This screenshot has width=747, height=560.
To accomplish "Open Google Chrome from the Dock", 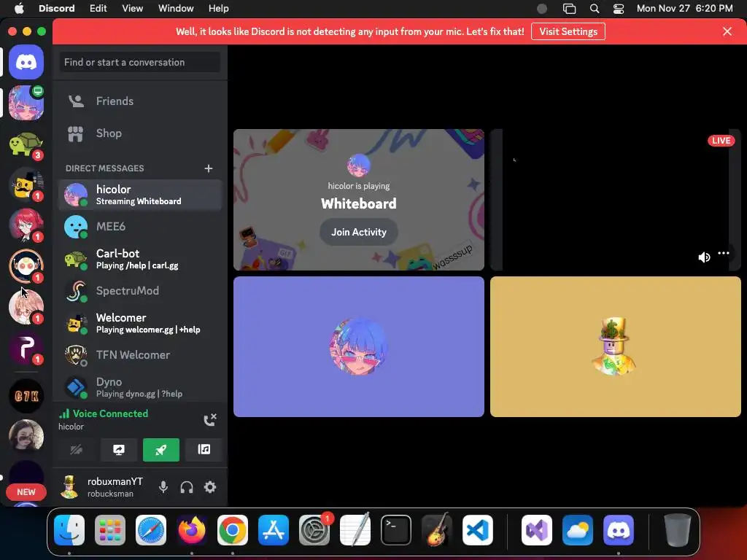I will click(x=233, y=529).
